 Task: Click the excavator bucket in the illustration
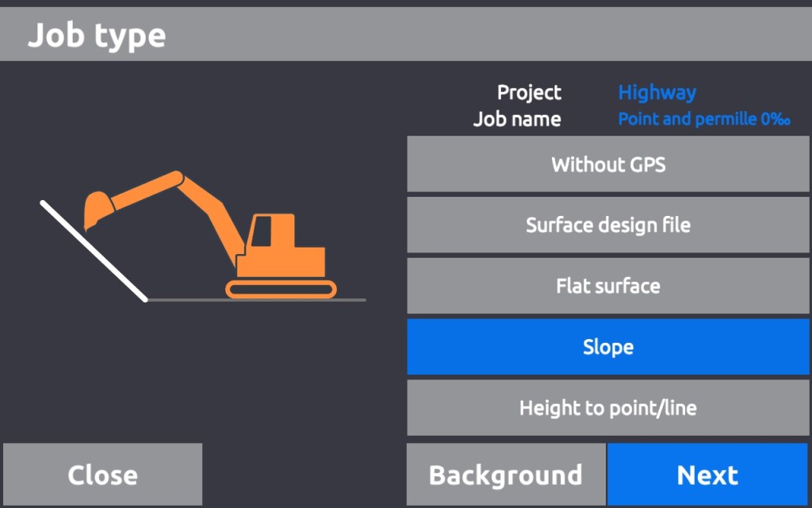coord(97,209)
